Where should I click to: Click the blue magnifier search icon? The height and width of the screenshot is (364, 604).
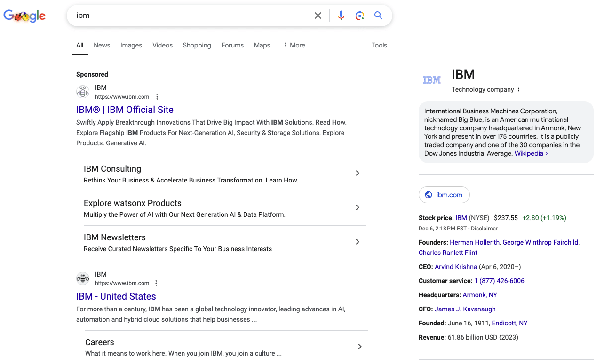pyautogui.click(x=378, y=16)
